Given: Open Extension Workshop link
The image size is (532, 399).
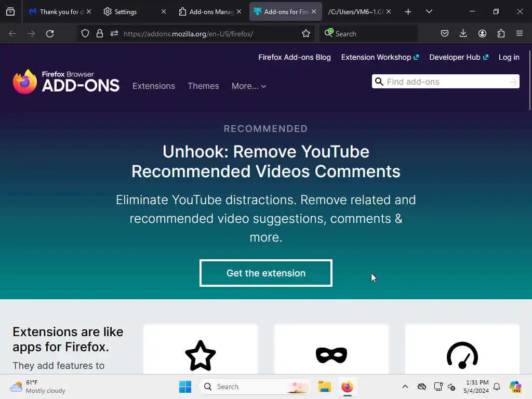Looking at the screenshot, I should pos(380,57).
